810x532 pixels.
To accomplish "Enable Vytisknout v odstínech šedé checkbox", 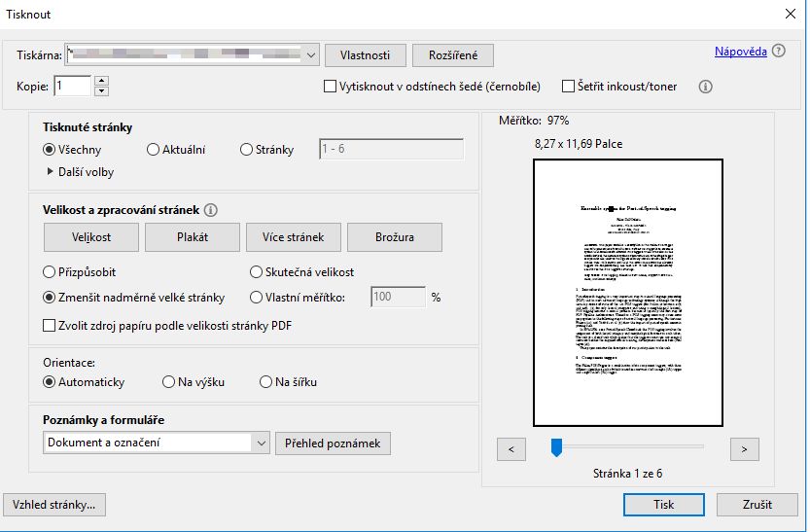I will 330,87.
